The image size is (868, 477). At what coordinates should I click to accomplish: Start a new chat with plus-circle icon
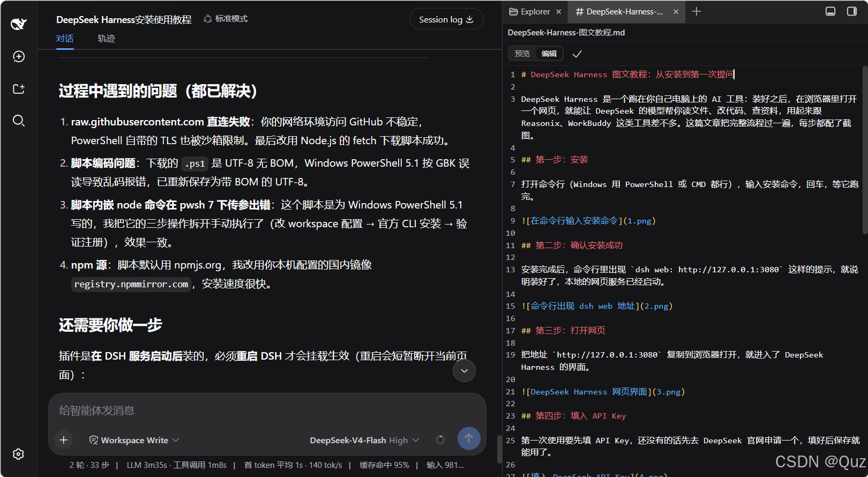point(19,56)
